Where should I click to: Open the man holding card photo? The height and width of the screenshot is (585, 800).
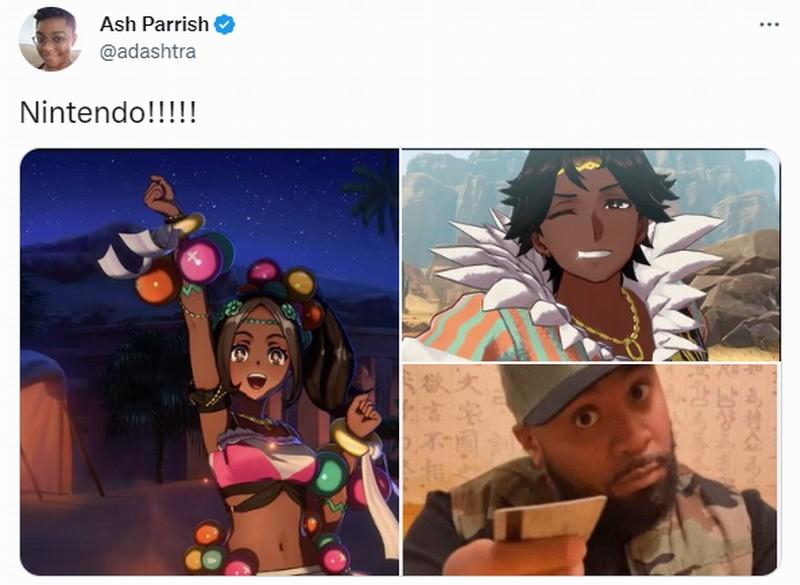point(591,470)
